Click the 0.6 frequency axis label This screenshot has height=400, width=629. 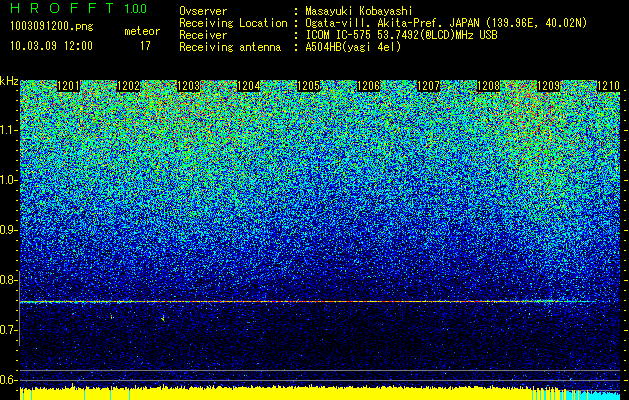(8, 380)
